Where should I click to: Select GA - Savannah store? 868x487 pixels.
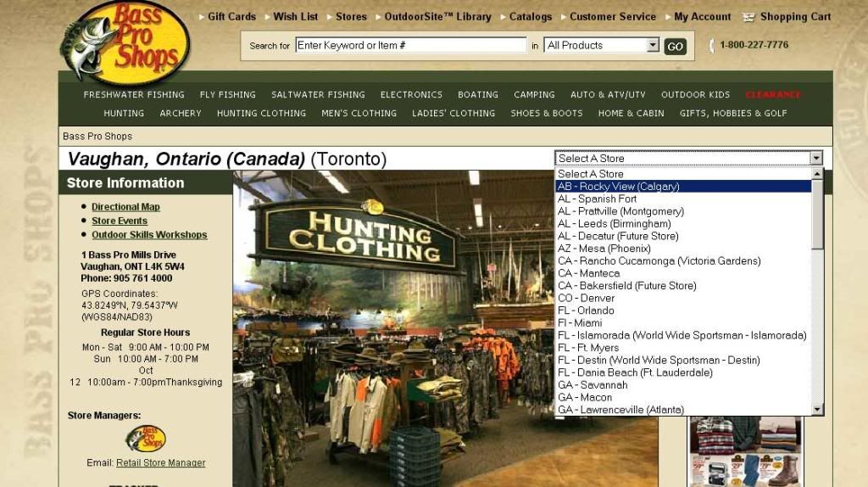click(x=683, y=385)
